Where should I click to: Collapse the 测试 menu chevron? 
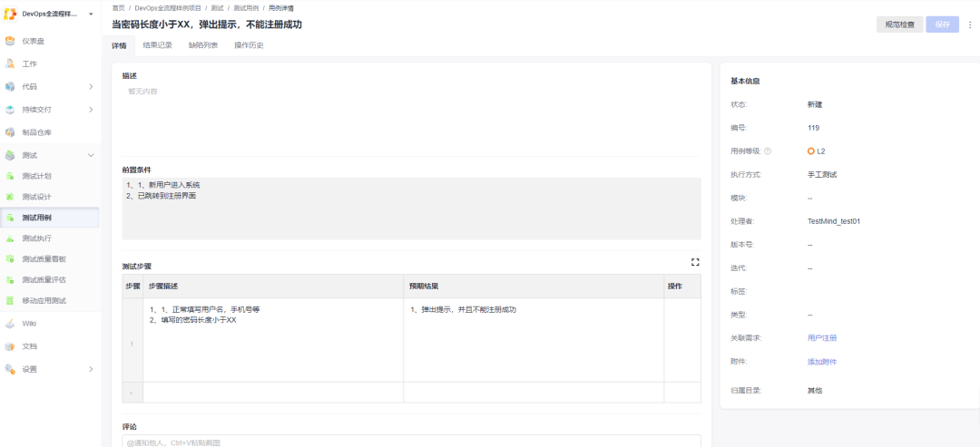pos(91,155)
